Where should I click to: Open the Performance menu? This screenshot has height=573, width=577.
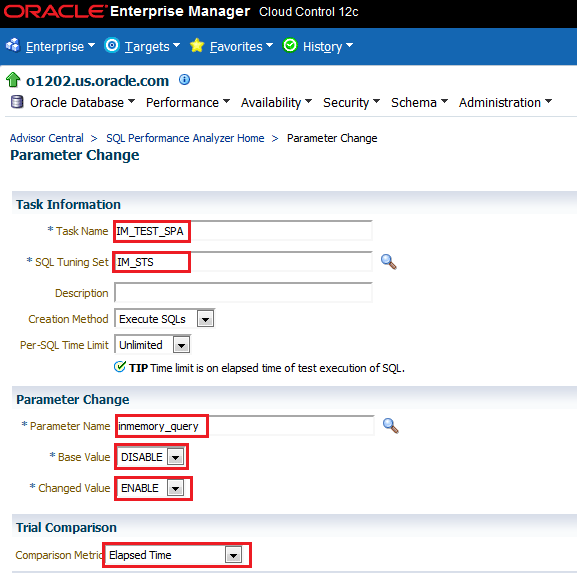188,102
